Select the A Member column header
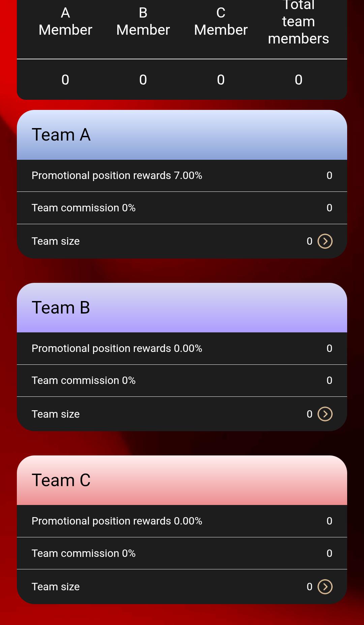 [x=65, y=22]
